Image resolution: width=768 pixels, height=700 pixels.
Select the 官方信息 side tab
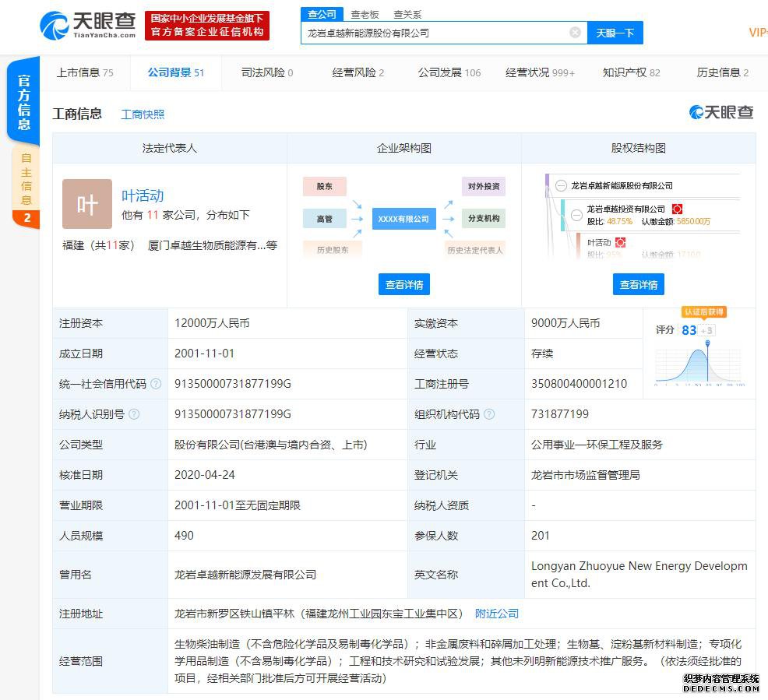23,101
